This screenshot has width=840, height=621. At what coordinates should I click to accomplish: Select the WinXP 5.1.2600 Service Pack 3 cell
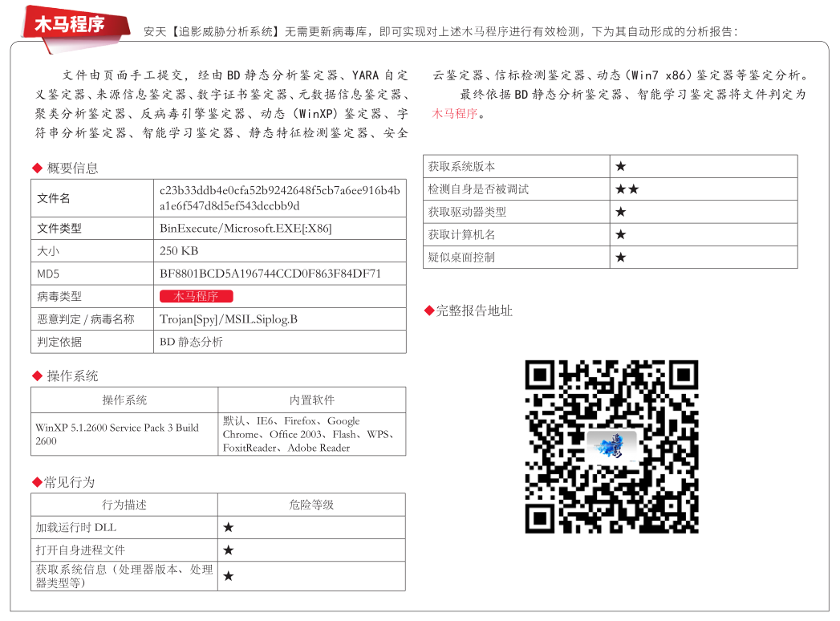click(x=124, y=434)
